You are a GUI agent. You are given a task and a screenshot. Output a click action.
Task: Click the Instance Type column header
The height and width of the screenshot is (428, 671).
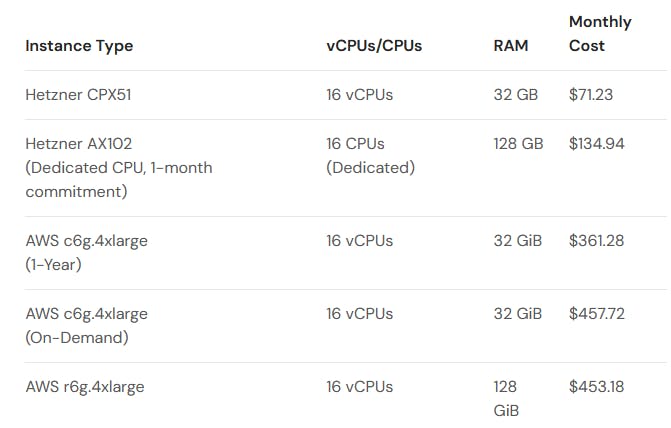[x=79, y=46]
